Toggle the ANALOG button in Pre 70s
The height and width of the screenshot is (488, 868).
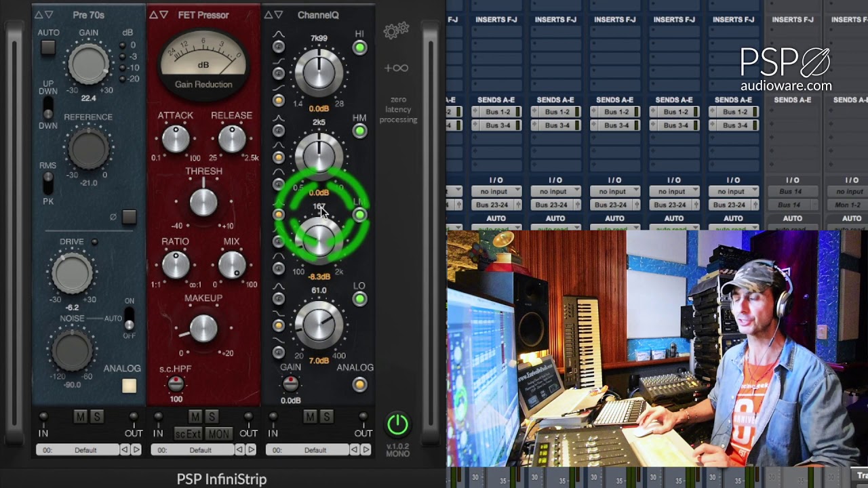[129, 386]
